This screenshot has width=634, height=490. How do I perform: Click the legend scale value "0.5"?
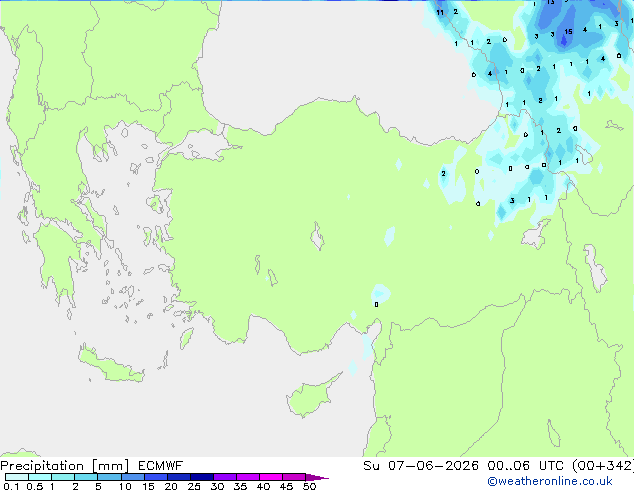[34, 486]
